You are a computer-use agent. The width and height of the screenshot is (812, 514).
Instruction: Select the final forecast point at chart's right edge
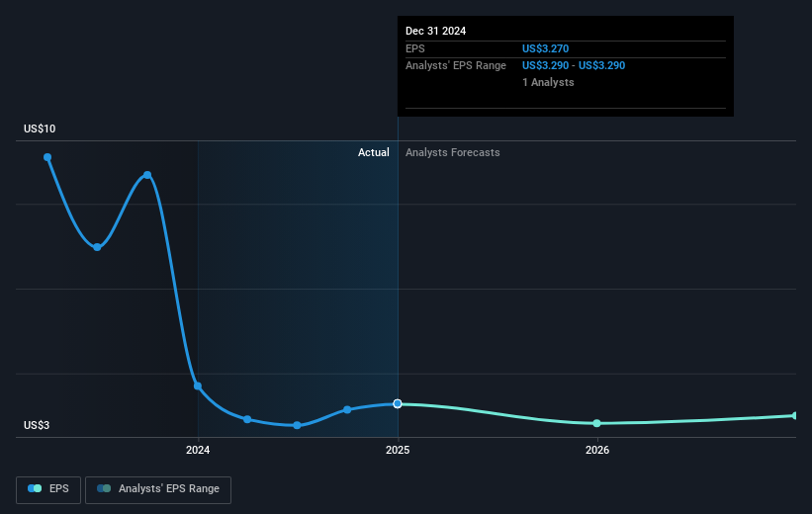click(795, 416)
